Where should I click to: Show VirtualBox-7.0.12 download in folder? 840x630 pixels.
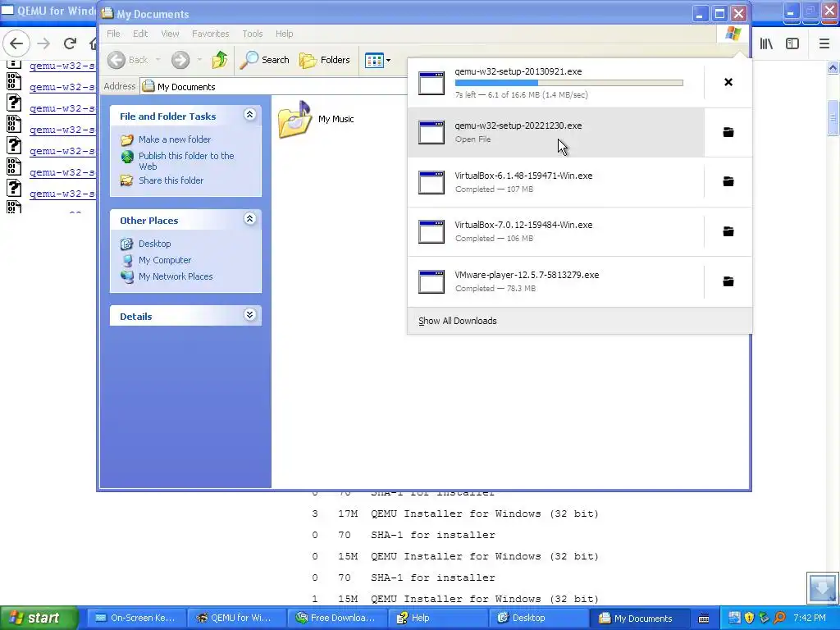click(728, 231)
